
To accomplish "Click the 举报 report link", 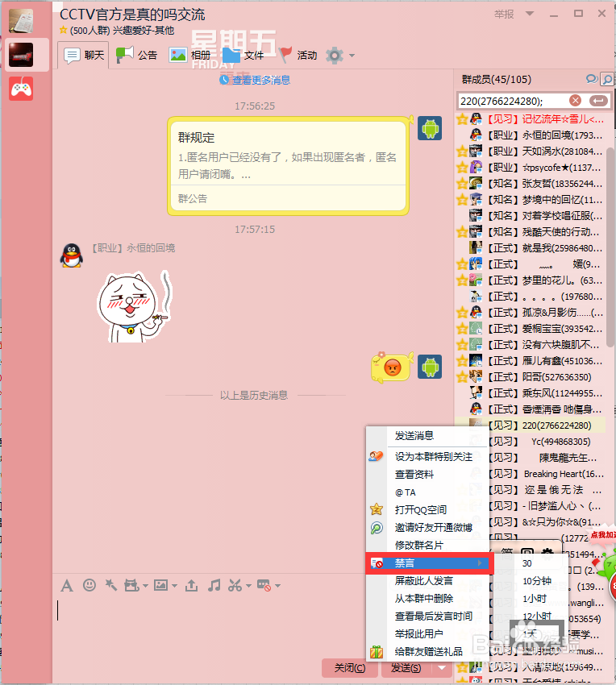I will pos(504,15).
